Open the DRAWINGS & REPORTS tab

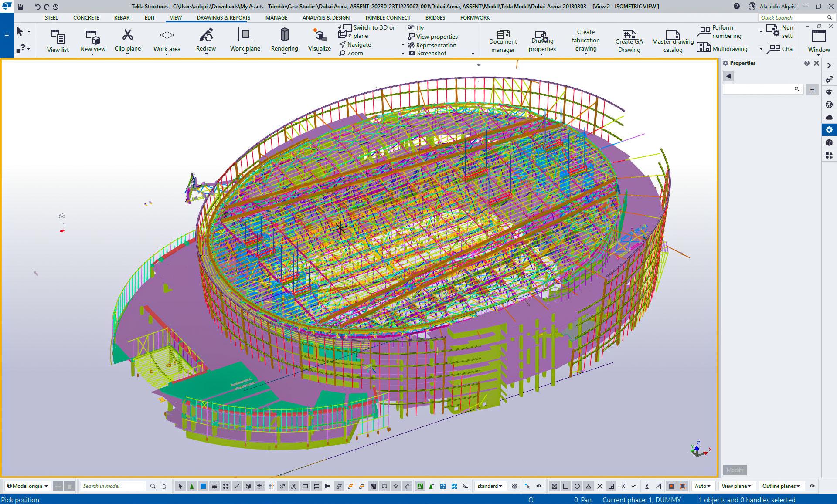[223, 18]
